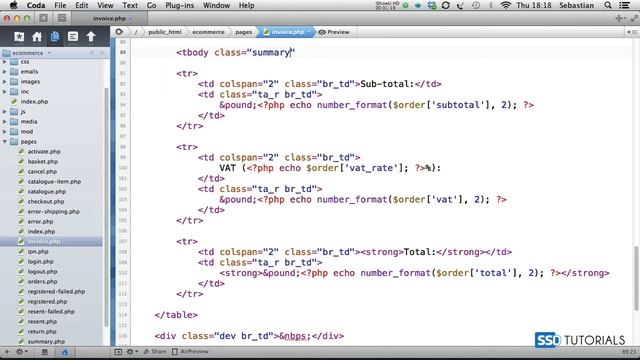Open logout.php in sidebar
The image size is (640, 360).
pyautogui.click(x=42, y=271)
